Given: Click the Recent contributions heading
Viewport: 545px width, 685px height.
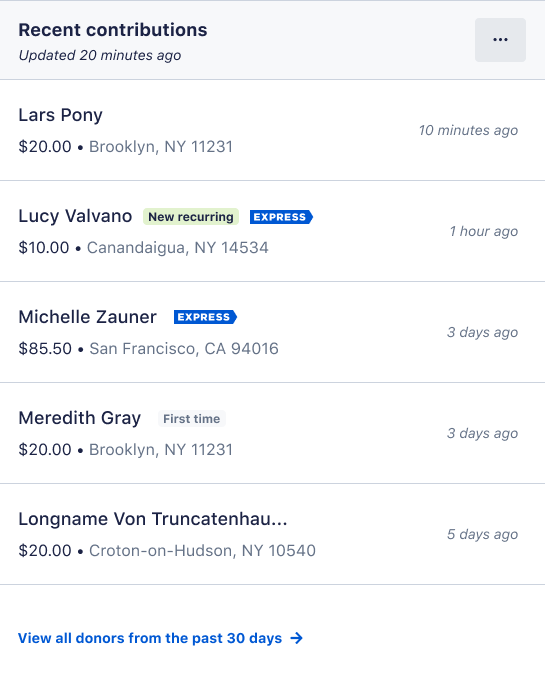Looking at the screenshot, I should coord(113,30).
